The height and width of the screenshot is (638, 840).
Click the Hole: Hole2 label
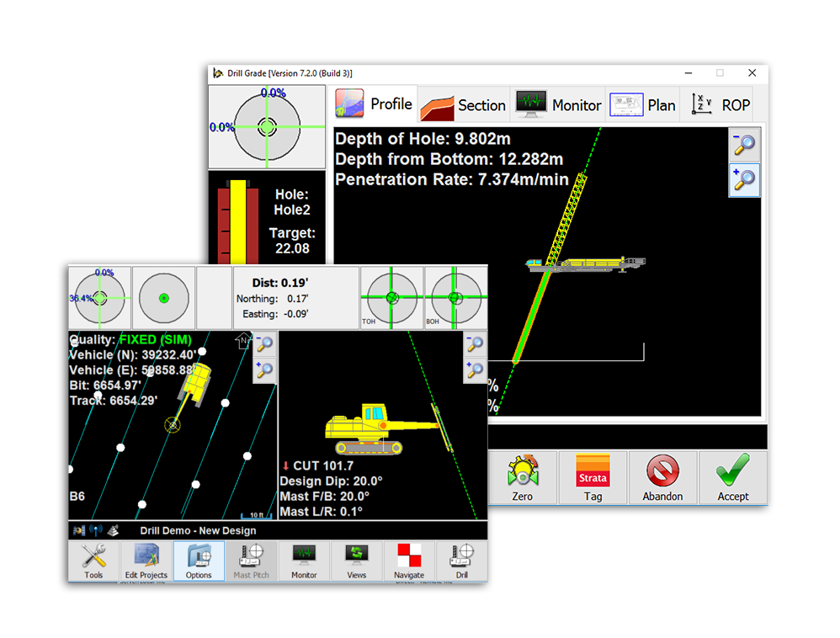292,202
